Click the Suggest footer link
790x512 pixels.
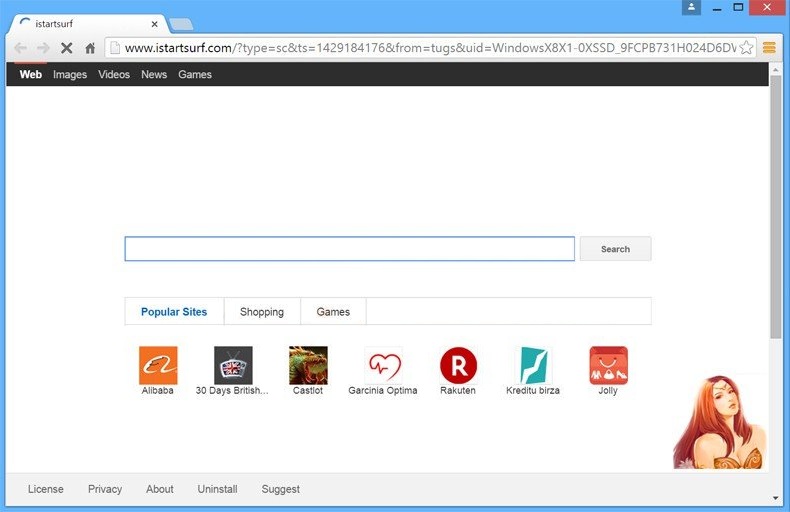point(281,489)
